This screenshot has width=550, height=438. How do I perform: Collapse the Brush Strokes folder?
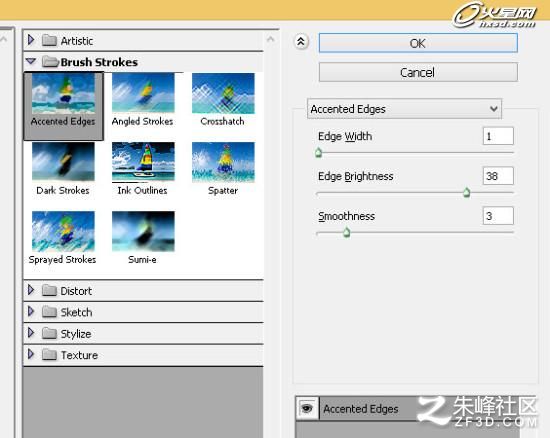pyautogui.click(x=31, y=61)
